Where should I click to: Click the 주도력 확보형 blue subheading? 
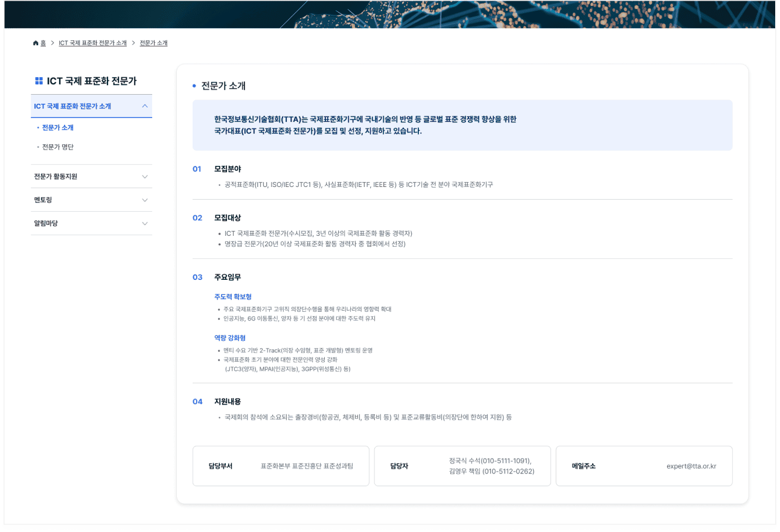[232, 297]
